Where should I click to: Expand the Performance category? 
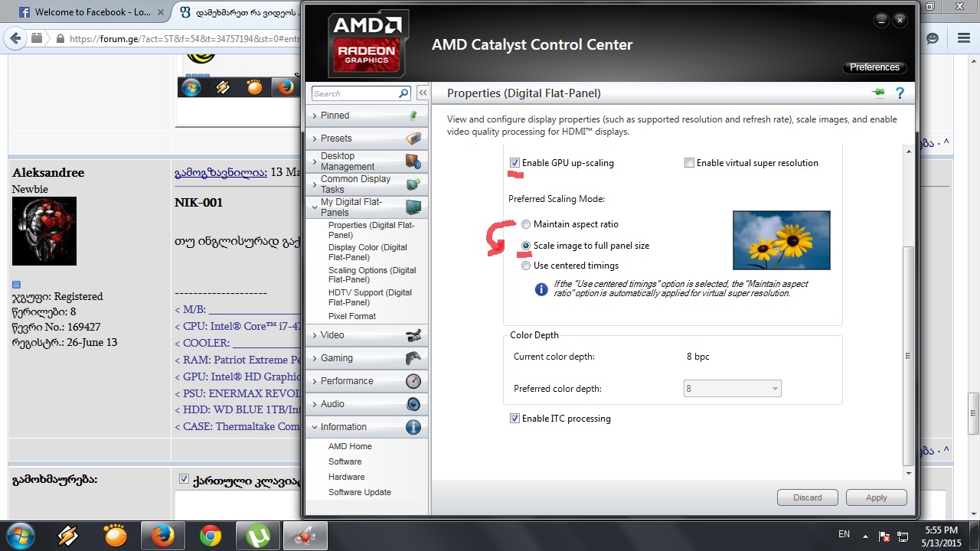click(315, 381)
